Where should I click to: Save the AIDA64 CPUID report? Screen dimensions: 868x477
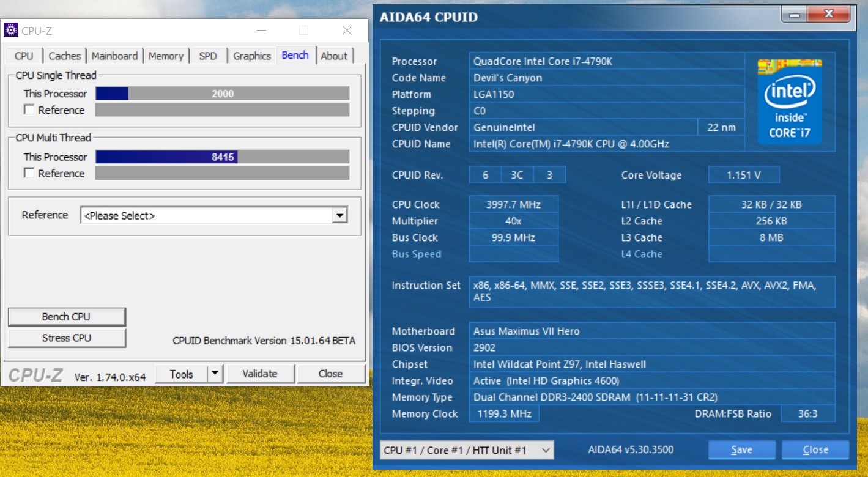click(742, 450)
